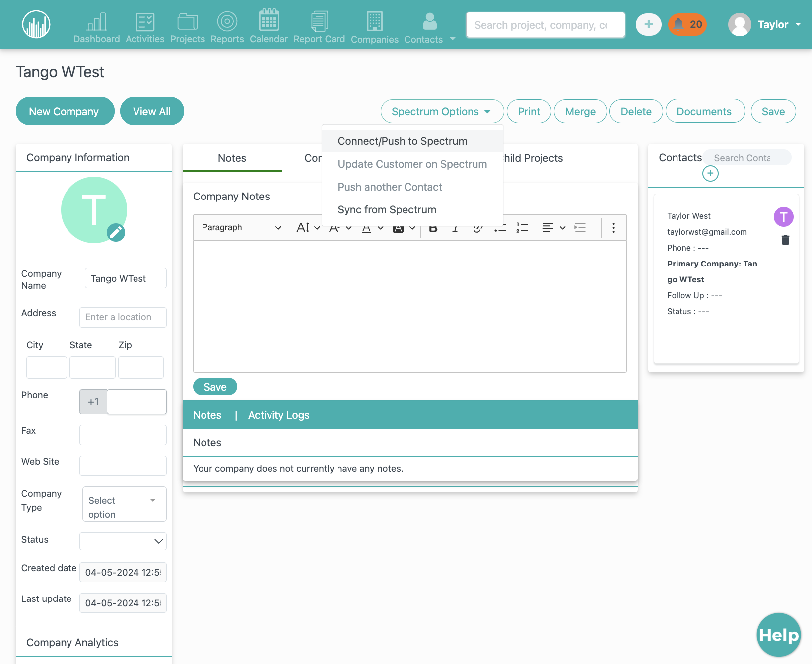Screen dimensions: 812x664
Task: Open the Contacts nav item
Action: pos(423,28)
